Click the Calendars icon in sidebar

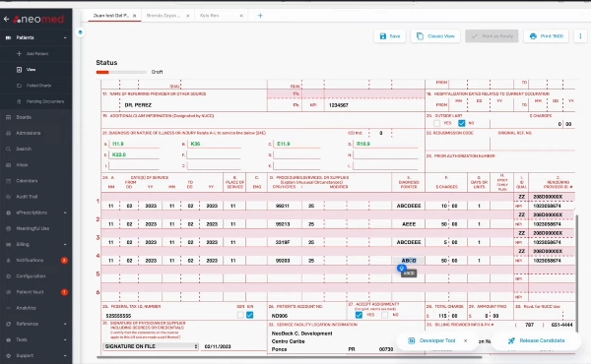(8, 181)
